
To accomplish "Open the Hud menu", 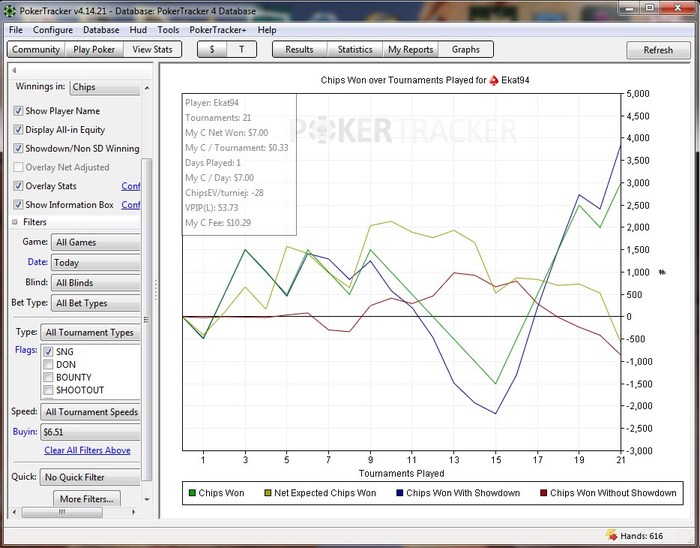I will click(138, 30).
